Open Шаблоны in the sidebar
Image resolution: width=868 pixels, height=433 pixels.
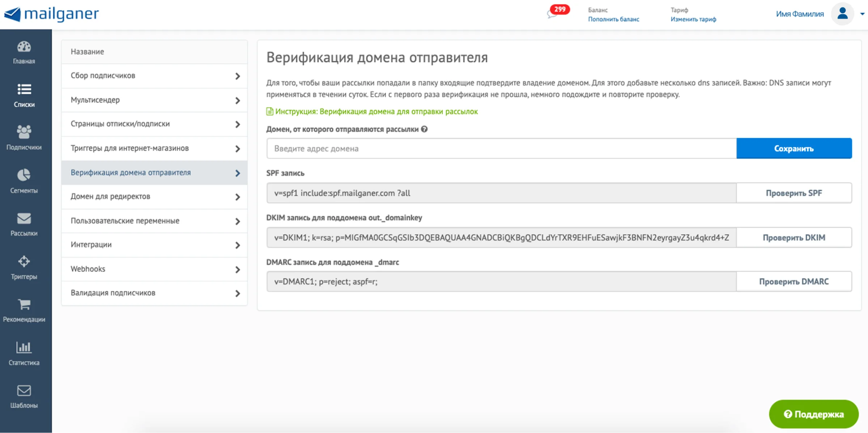tap(24, 396)
